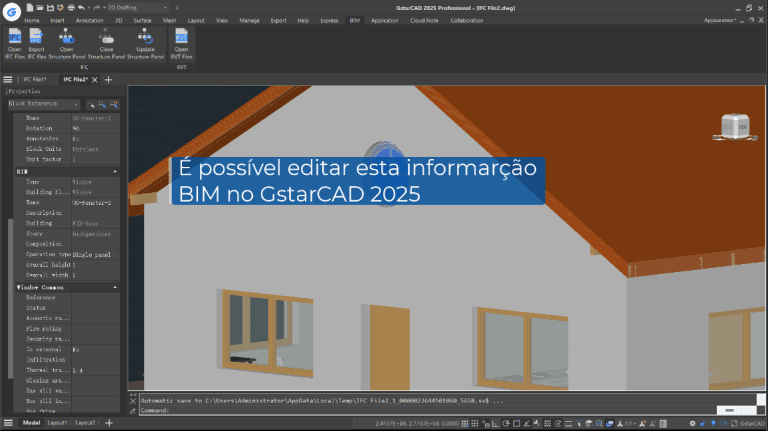
Task: Create a new file from quick access toolbar
Action: (30, 7)
